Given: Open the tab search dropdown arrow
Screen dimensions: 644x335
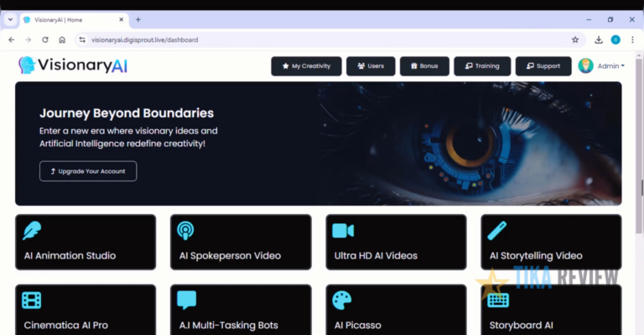Looking at the screenshot, I should click(10, 19).
